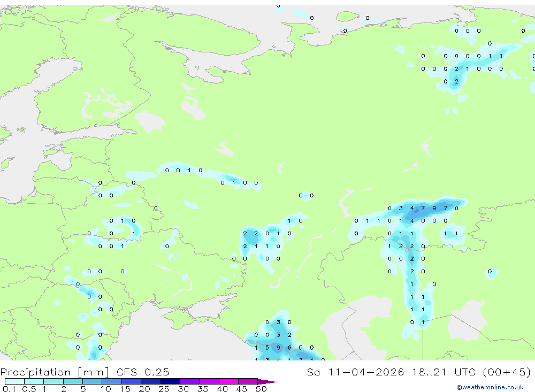Click the legend scale label "20"

(144, 389)
